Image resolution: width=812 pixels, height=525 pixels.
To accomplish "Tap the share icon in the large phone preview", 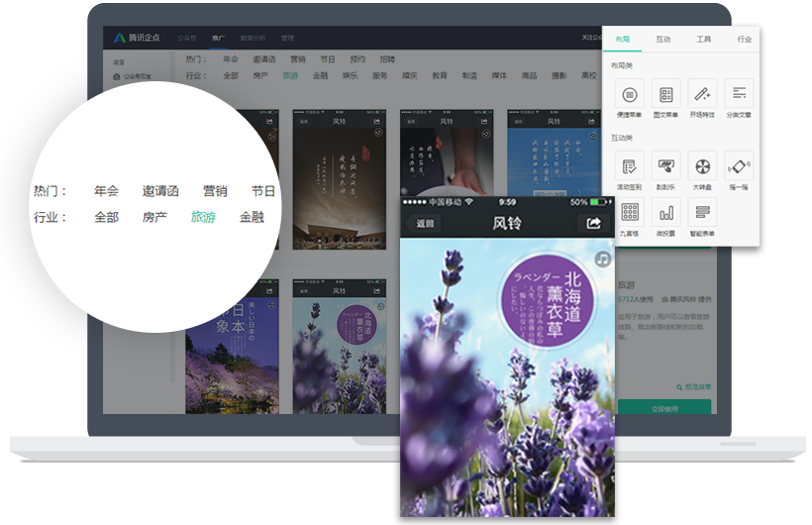I will click(x=593, y=223).
